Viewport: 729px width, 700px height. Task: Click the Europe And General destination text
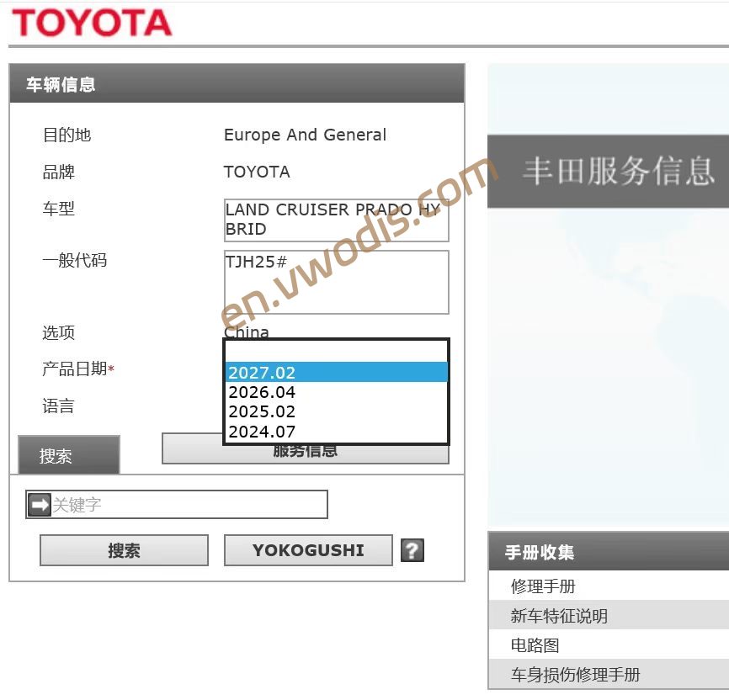click(305, 135)
